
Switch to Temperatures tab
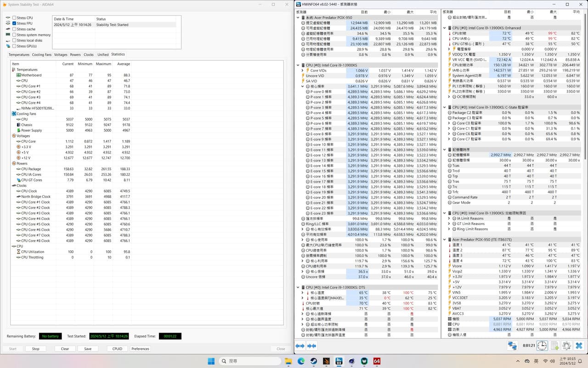click(x=19, y=55)
